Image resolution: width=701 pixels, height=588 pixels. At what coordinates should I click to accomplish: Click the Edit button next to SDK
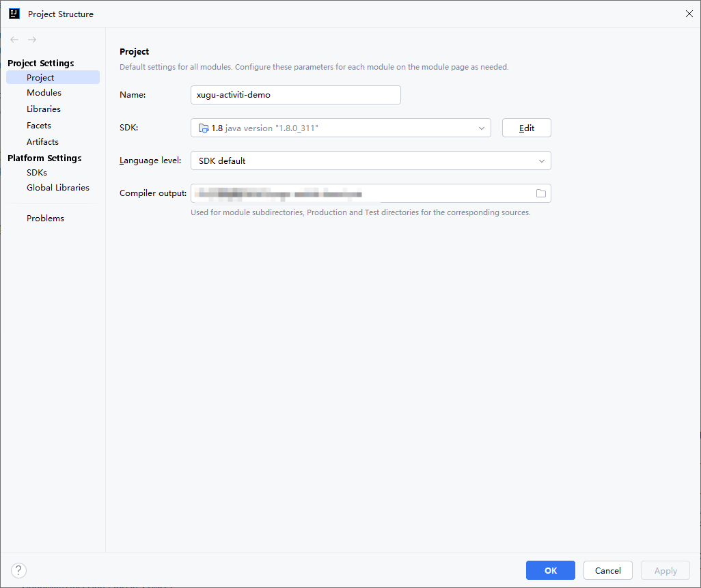tap(526, 128)
